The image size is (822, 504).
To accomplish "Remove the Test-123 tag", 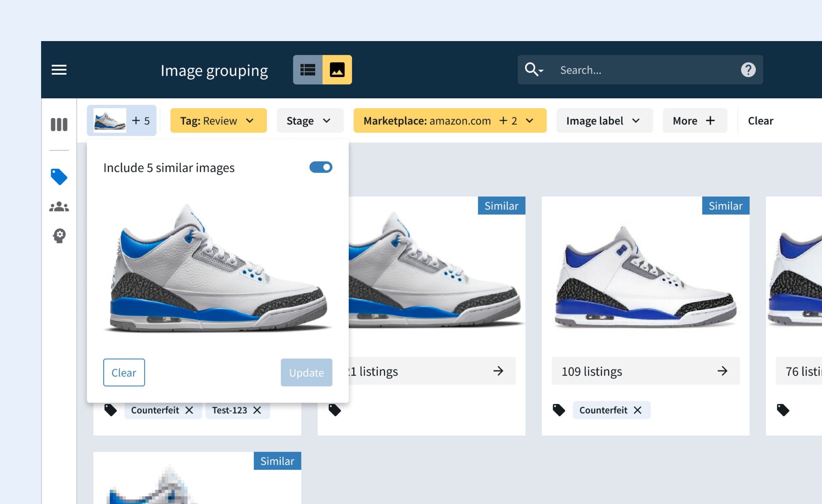I will coord(257,410).
